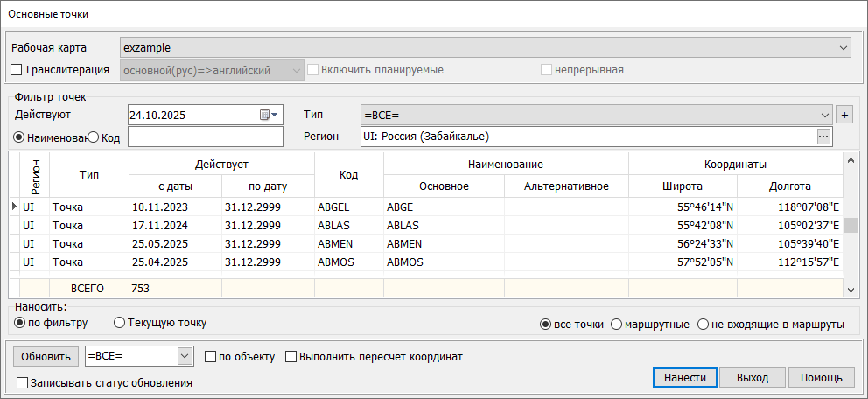
Task: Select маршрутные radio button
Action: [616, 325]
